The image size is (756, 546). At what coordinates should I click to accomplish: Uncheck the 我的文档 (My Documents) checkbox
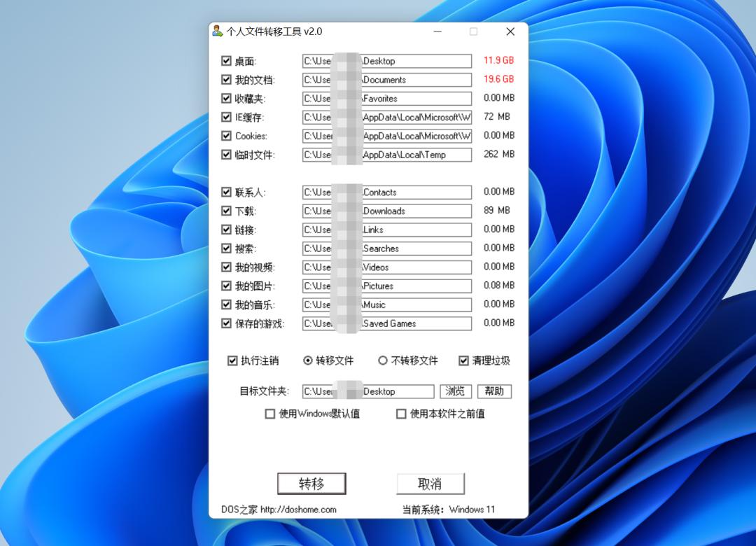tap(226, 79)
